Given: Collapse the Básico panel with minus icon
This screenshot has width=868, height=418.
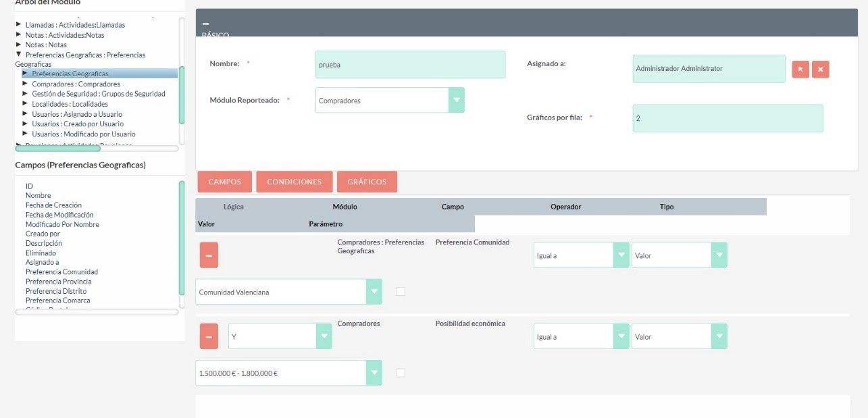Looking at the screenshot, I should (206, 24).
